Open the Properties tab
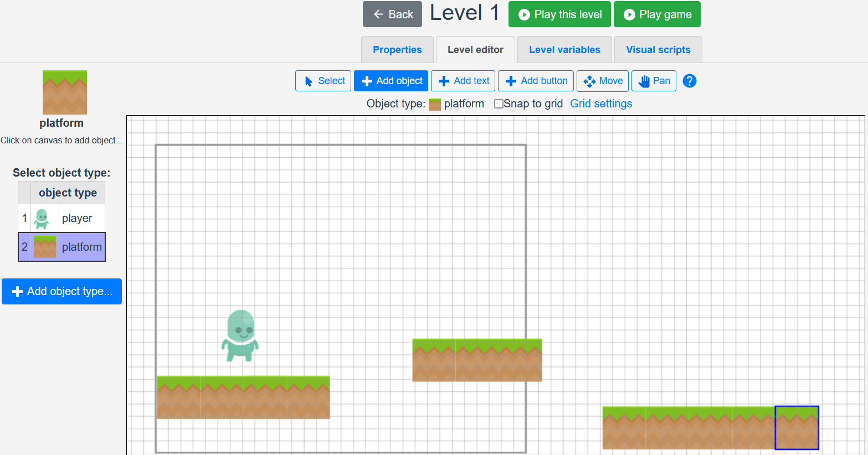The width and height of the screenshot is (868, 455). pos(397,50)
